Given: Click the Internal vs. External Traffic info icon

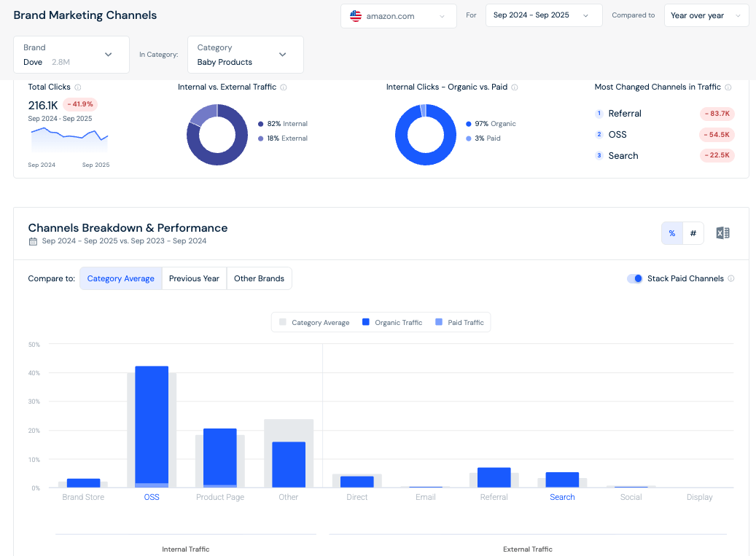Looking at the screenshot, I should [284, 87].
